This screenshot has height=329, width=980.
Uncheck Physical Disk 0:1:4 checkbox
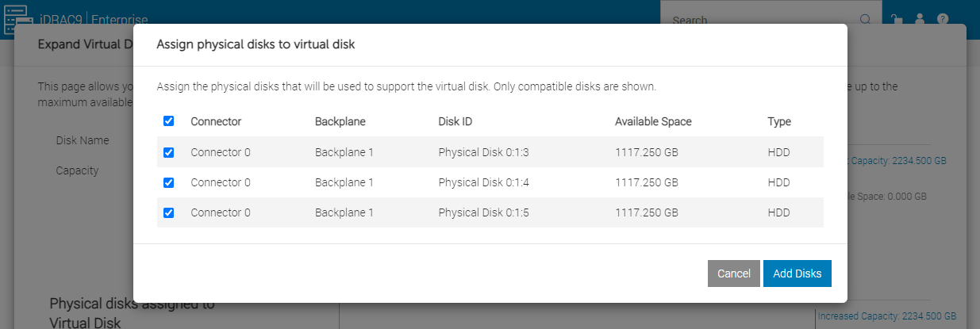[x=168, y=182]
